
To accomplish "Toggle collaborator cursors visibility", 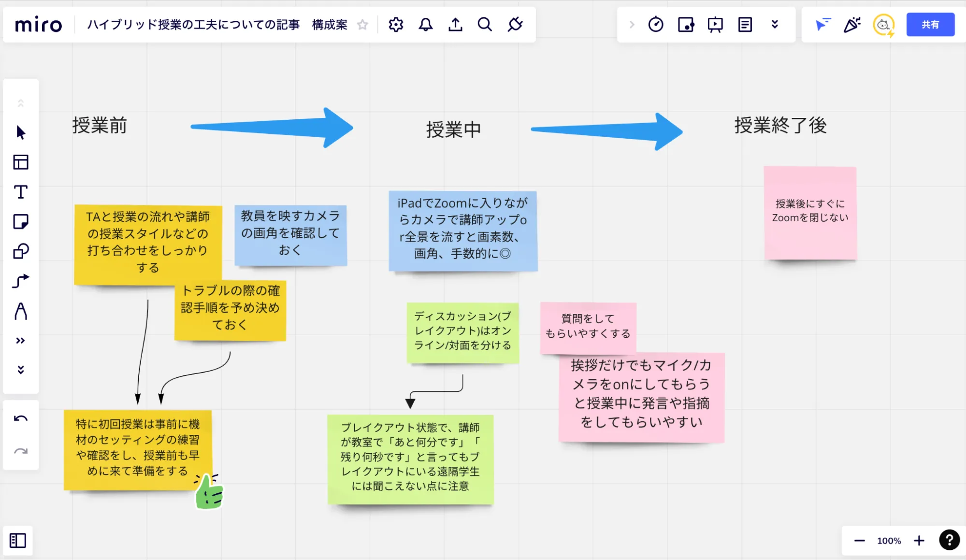I will [x=822, y=25].
